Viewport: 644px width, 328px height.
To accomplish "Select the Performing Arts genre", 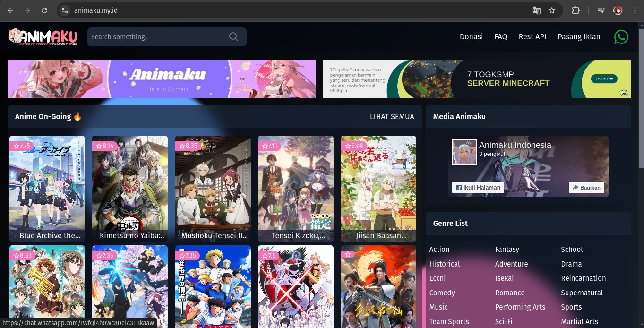I will pyautogui.click(x=520, y=307).
